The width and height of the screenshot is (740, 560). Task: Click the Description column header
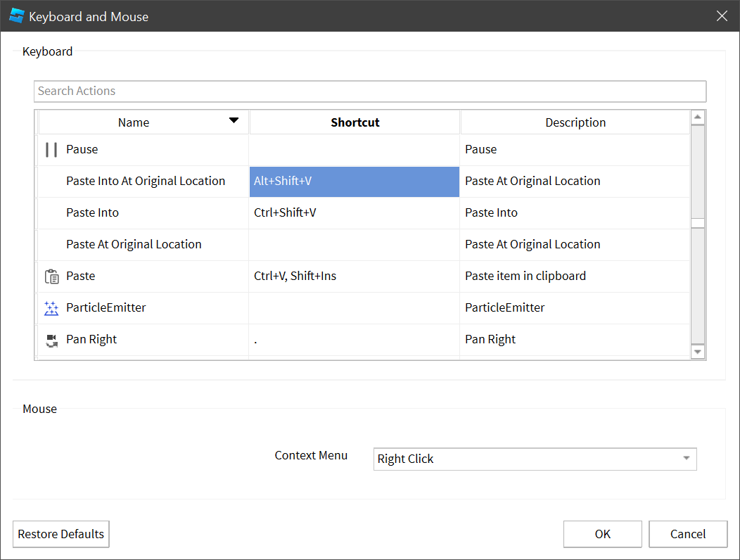click(x=575, y=122)
